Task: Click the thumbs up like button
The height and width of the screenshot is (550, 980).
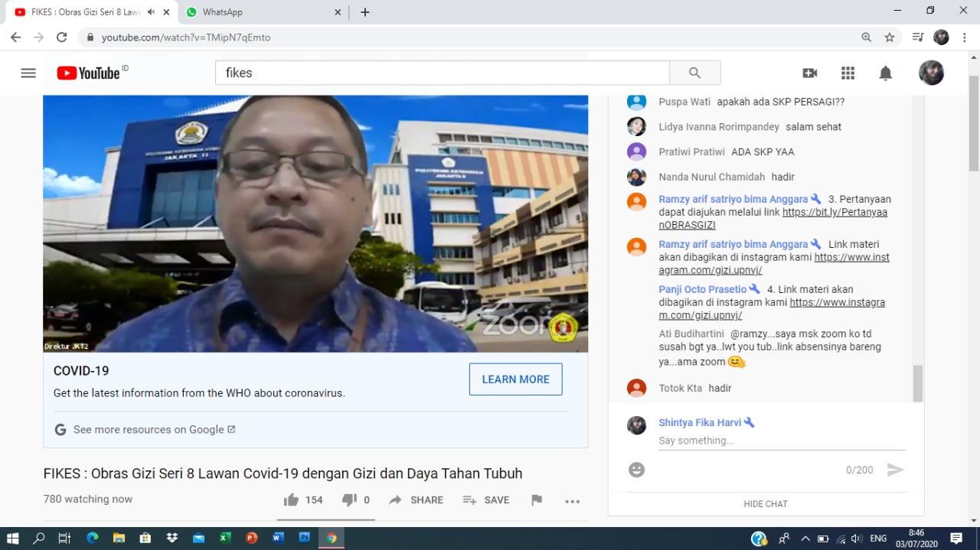Action: (291, 500)
